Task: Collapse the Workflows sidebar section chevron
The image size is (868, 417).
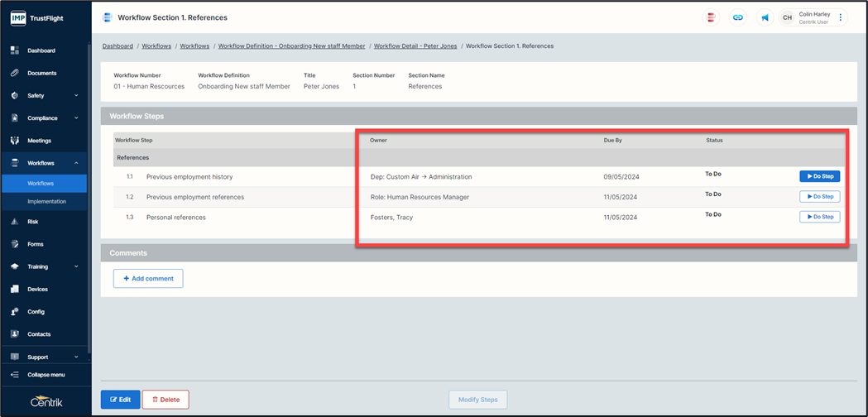Action: (x=77, y=163)
